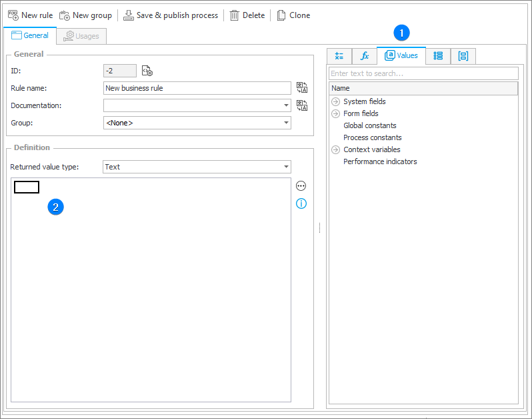This screenshot has width=532, height=419.
Task: Open translation for Documentation field
Action: [x=302, y=105]
